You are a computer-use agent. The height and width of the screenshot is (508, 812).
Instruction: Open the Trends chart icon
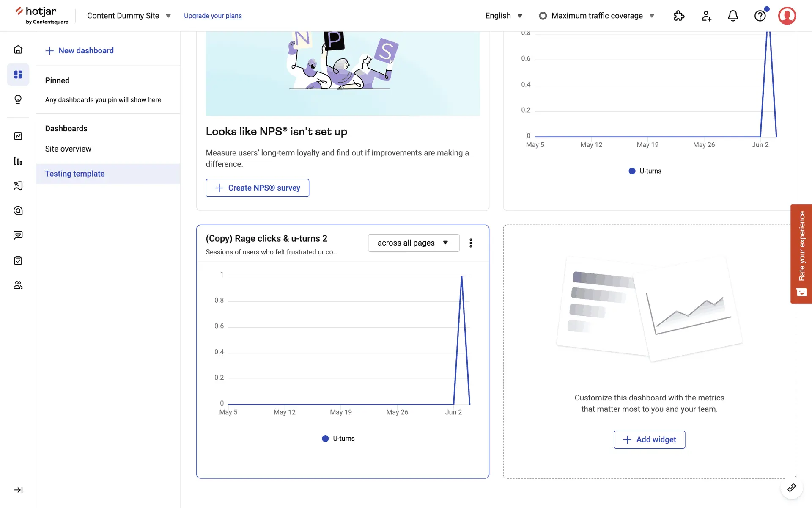pos(18,136)
